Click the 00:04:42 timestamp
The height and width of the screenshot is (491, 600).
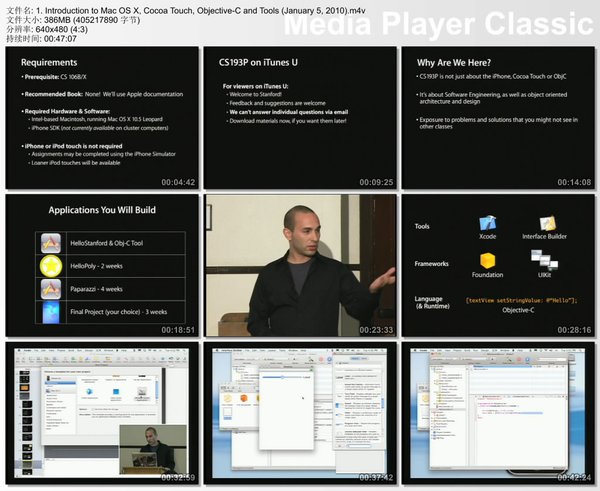pyautogui.click(x=178, y=182)
